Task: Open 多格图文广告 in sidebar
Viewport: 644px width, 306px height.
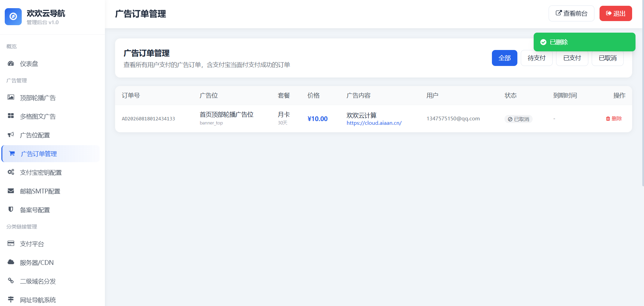Action: (x=51, y=116)
